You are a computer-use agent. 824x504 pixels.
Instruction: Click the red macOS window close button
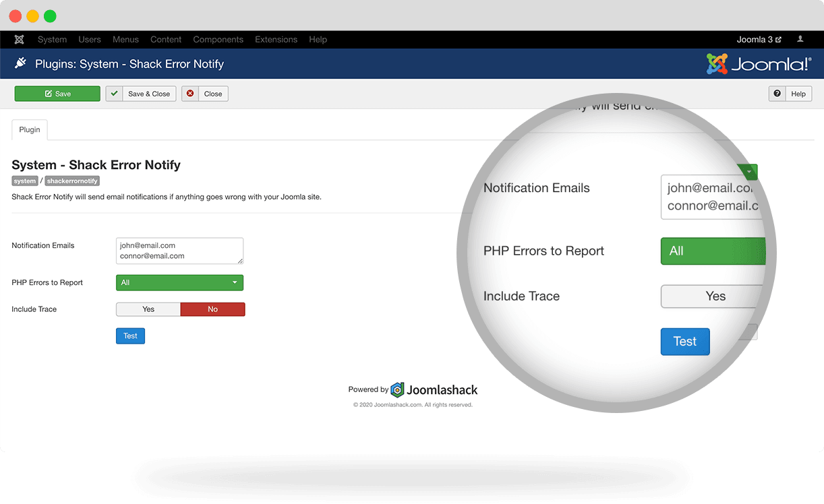click(x=15, y=16)
